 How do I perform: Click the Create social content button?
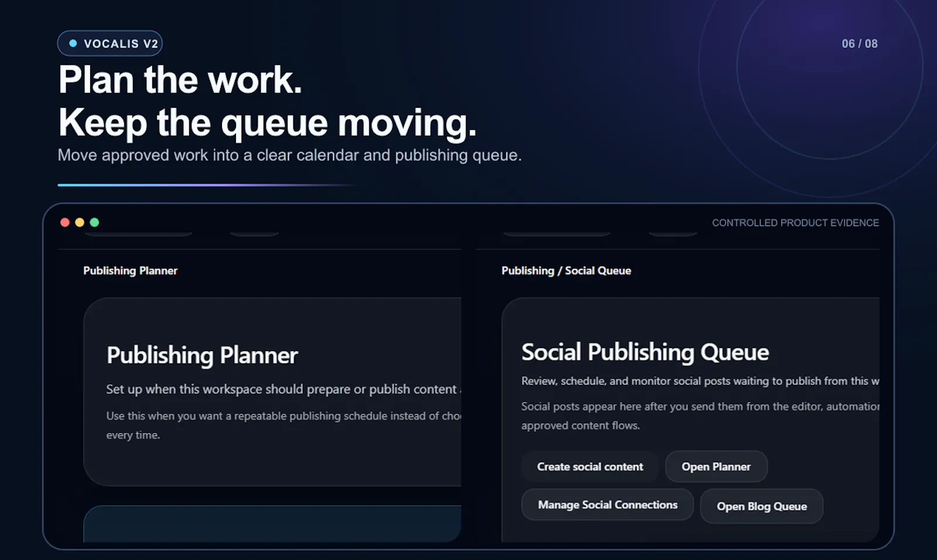pyautogui.click(x=590, y=466)
